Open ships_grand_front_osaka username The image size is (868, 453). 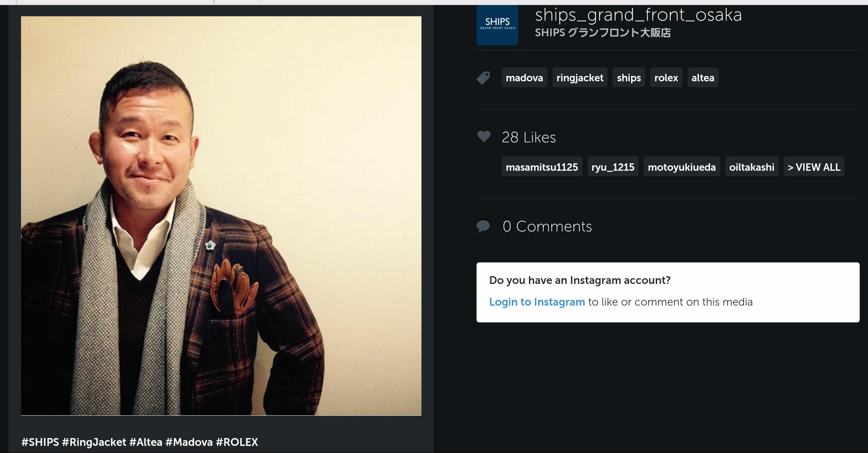638,15
